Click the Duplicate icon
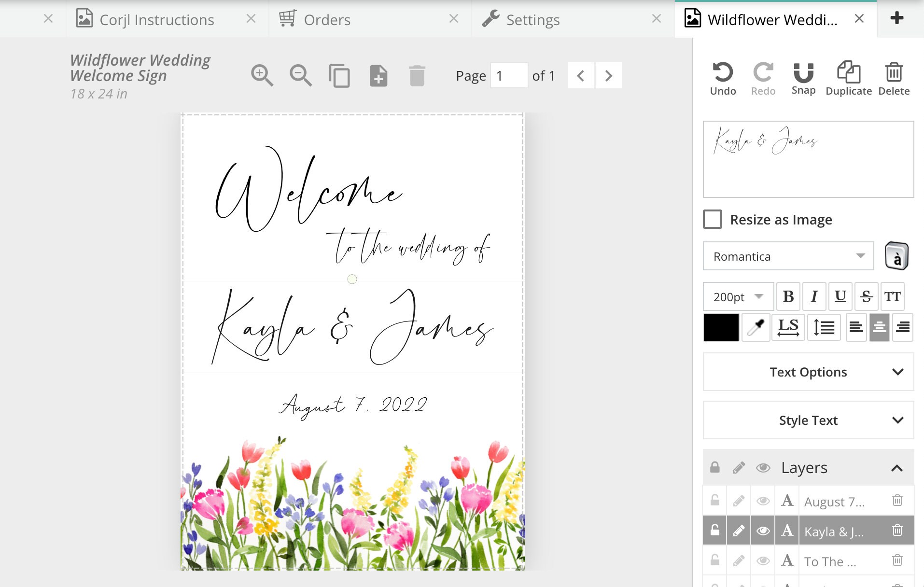 pos(848,75)
